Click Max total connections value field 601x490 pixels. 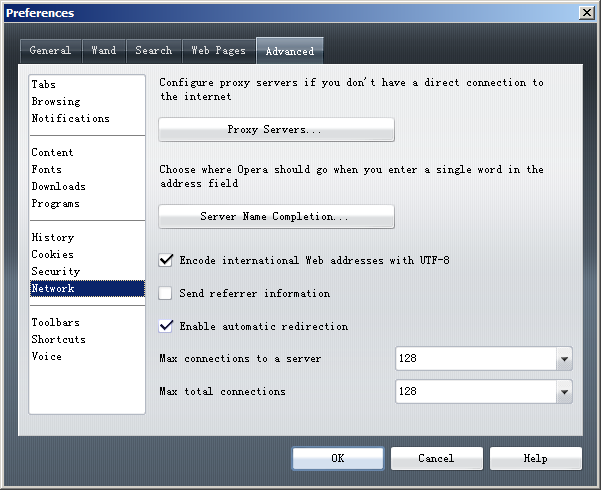[x=476, y=392]
